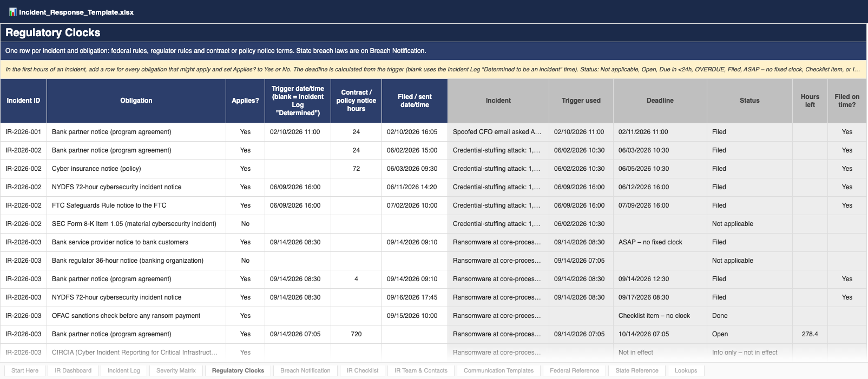Select filed date 09/16/2026 17:45
This screenshot has height=379, width=868.
click(415, 297)
